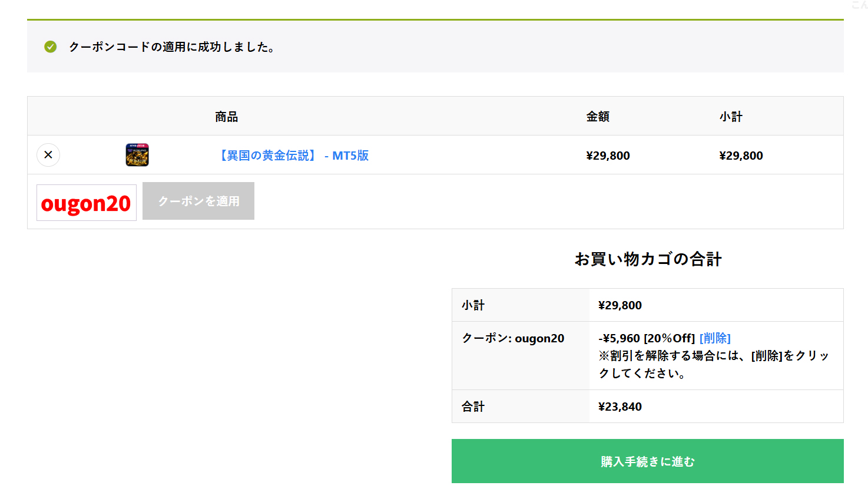
Task: Click the green success checkmark icon
Action: 51,47
